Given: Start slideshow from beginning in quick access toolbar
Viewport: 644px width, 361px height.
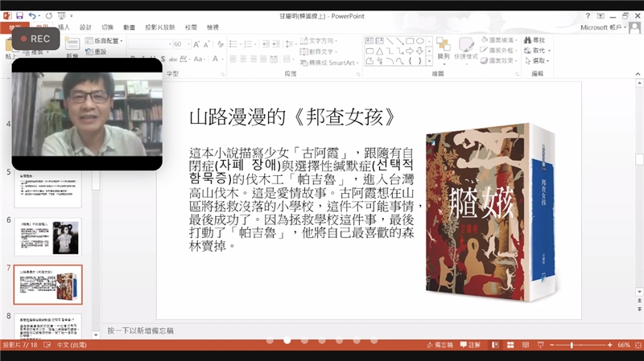Looking at the screenshot, I should (62, 15).
